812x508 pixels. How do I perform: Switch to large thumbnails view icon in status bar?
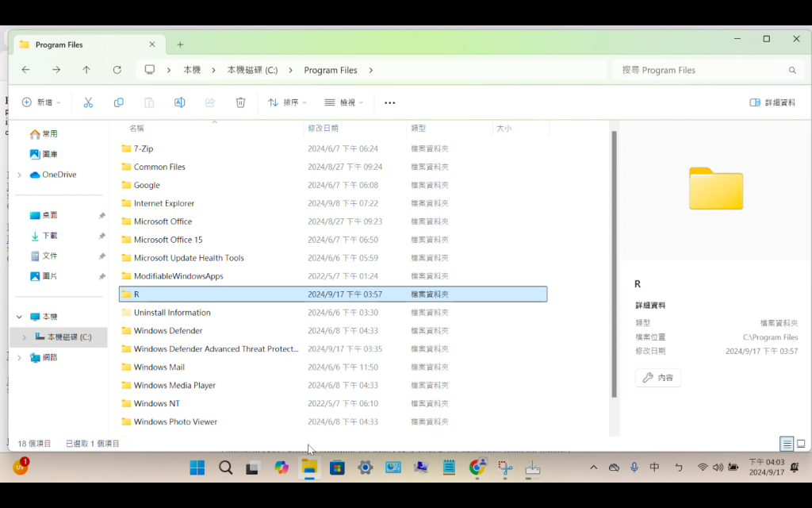click(x=801, y=444)
